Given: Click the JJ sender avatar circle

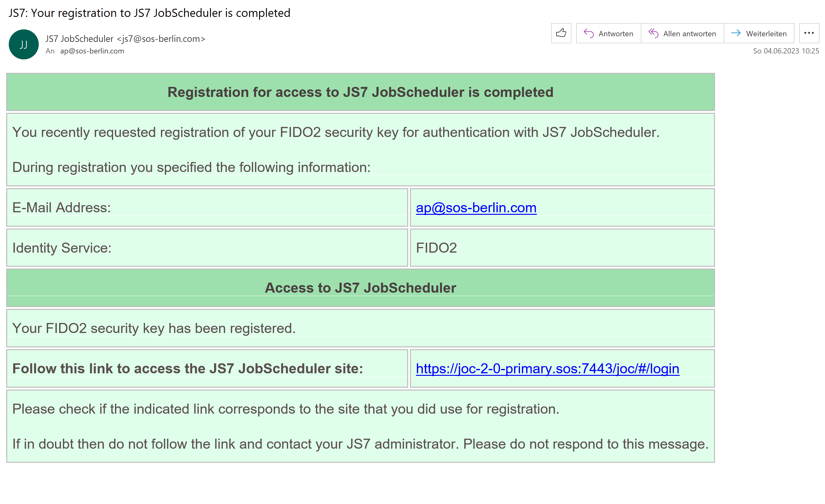Looking at the screenshot, I should tap(23, 44).
